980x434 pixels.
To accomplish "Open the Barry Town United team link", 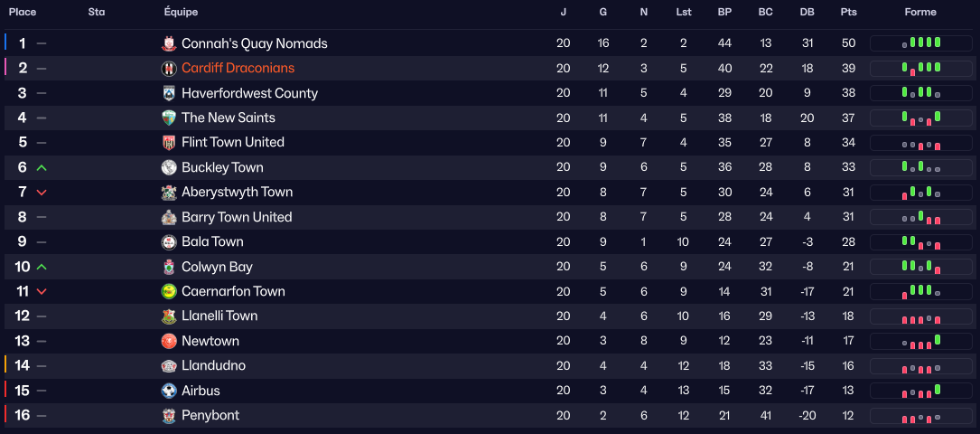I will click(237, 217).
